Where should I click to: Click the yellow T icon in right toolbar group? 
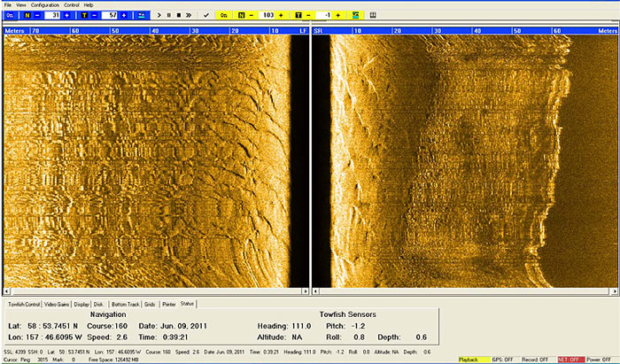(x=298, y=15)
